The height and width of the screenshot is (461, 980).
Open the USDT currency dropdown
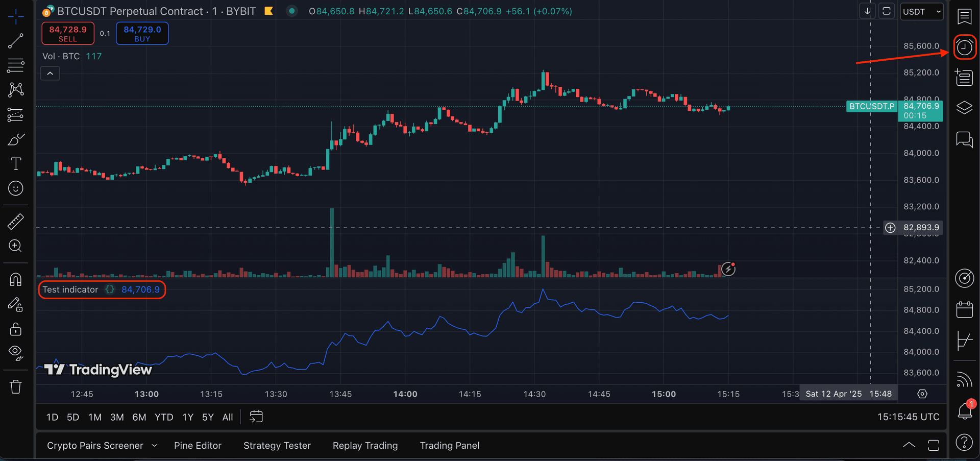click(x=921, y=12)
